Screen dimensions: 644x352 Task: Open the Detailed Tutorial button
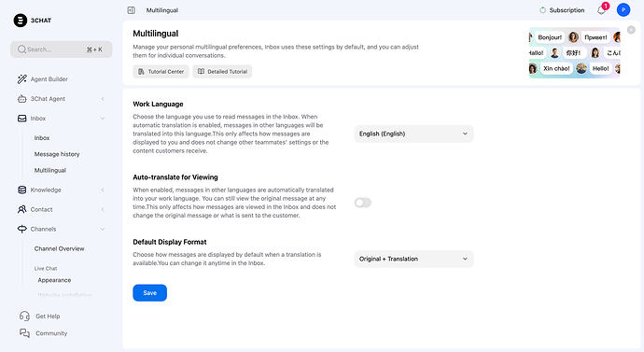tap(222, 72)
